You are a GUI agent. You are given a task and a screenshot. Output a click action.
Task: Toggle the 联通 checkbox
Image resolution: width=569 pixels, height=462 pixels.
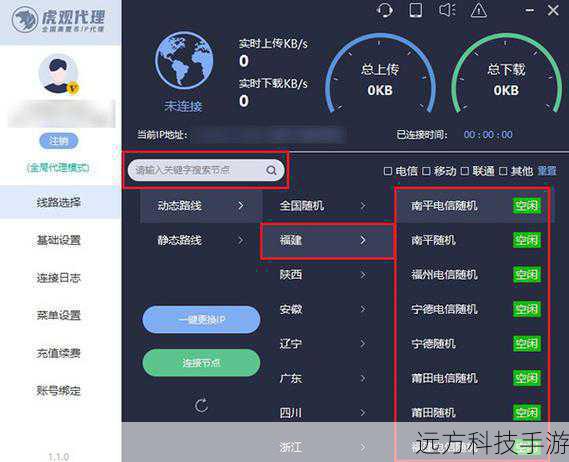(x=464, y=171)
